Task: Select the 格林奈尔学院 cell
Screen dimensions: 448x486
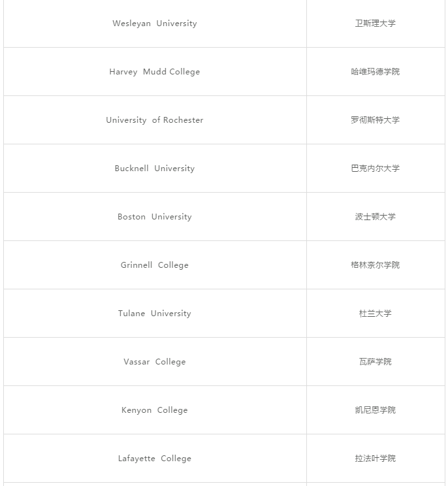Action: 376,265
